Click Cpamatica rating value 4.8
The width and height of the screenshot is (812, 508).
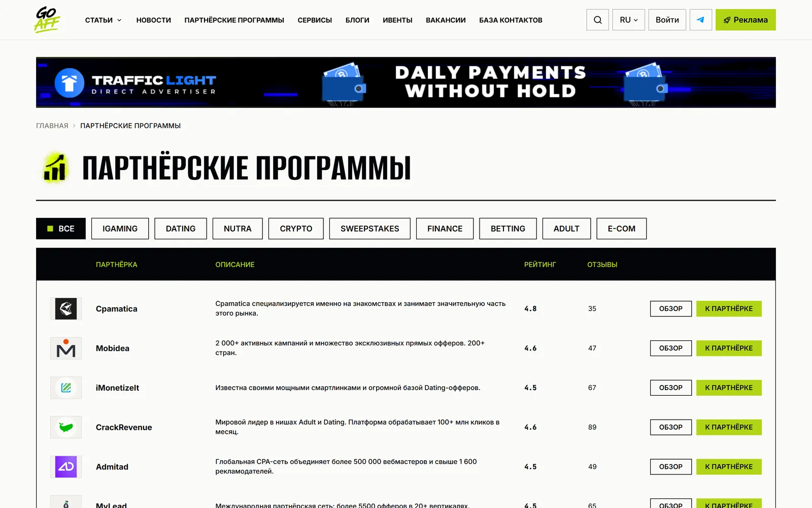[530, 309]
